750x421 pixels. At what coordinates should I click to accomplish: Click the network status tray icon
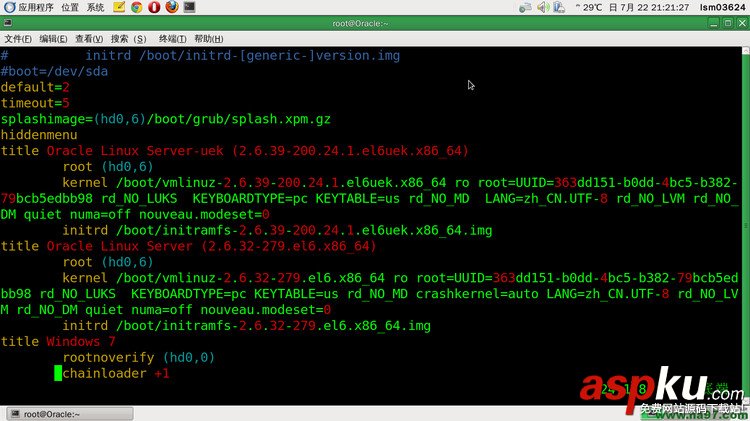[525, 7]
